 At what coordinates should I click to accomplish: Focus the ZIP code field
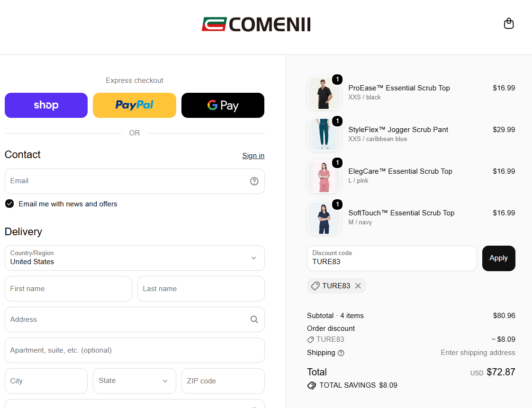point(223,381)
